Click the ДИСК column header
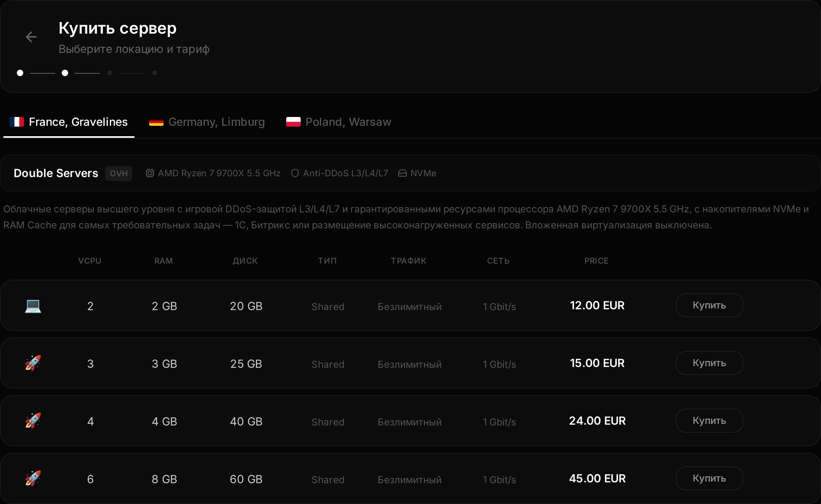 [x=245, y=261]
